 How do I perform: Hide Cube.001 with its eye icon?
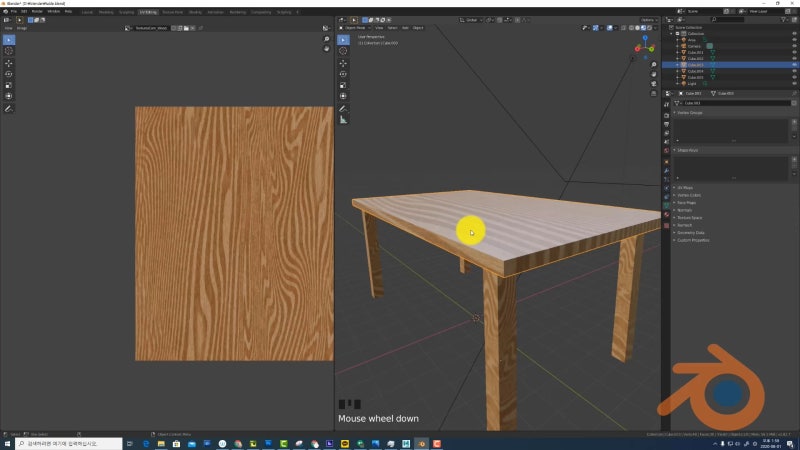pyautogui.click(x=794, y=52)
